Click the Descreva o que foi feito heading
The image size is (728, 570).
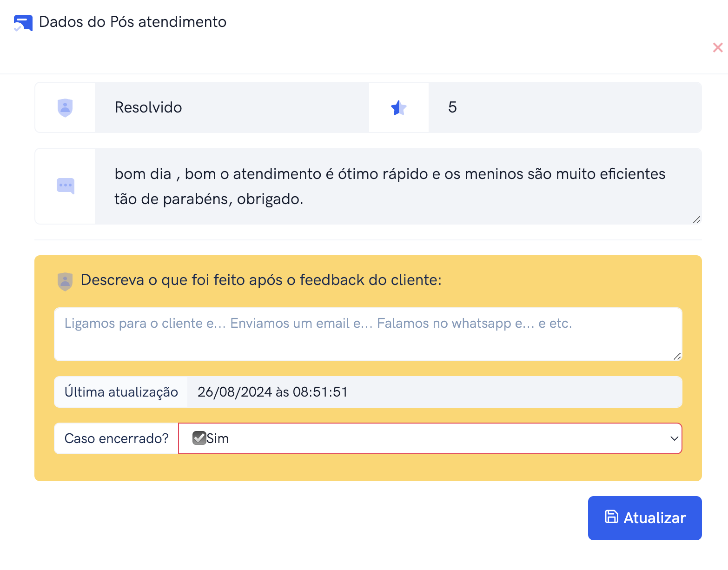(x=261, y=280)
